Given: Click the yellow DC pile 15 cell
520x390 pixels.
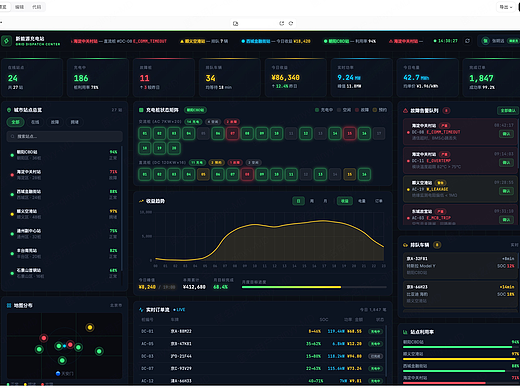Looking at the screenshot, I should click(x=350, y=174).
